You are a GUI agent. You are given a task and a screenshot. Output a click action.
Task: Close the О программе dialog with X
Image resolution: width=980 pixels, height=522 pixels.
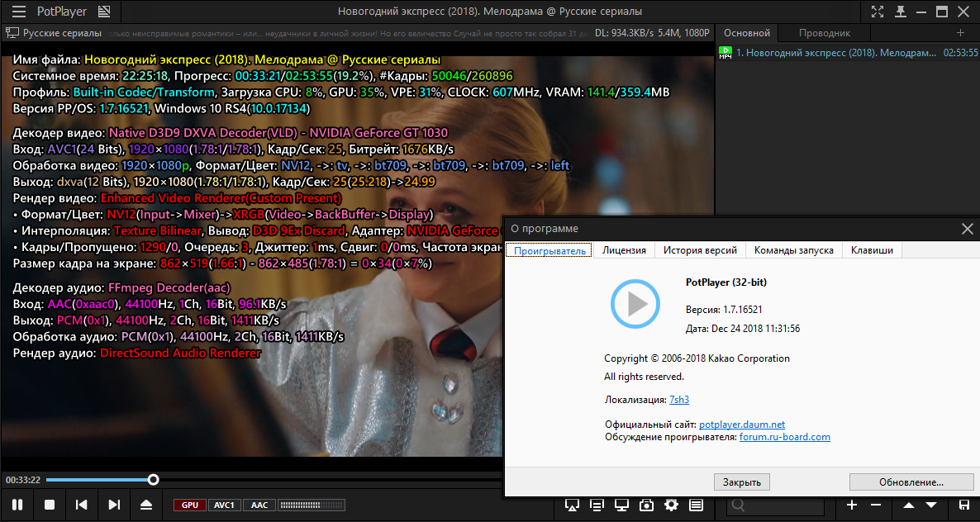click(x=967, y=229)
